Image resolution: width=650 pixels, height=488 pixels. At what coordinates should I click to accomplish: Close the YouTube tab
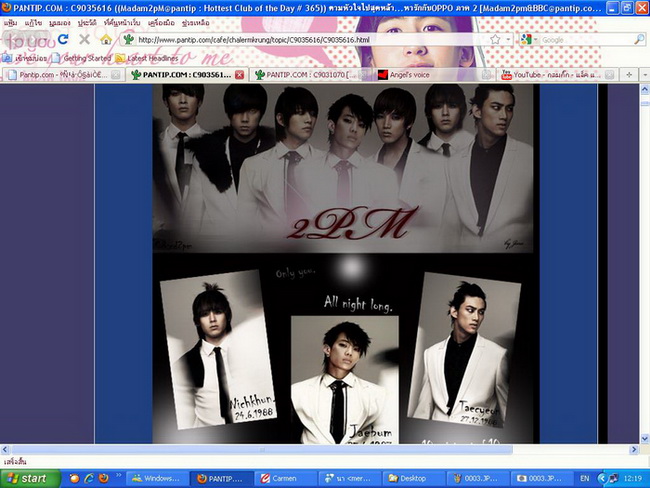pyautogui.click(x=609, y=75)
